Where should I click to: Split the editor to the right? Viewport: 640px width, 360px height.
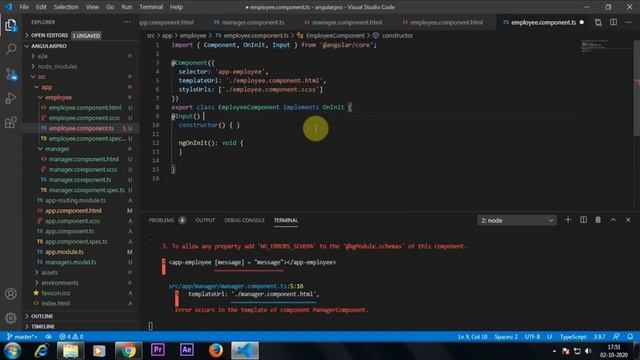pos(613,22)
